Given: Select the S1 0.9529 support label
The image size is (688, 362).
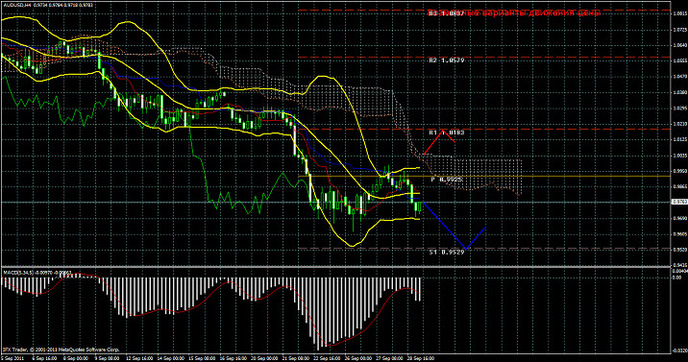Looking at the screenshot, I should coord(446,252).
